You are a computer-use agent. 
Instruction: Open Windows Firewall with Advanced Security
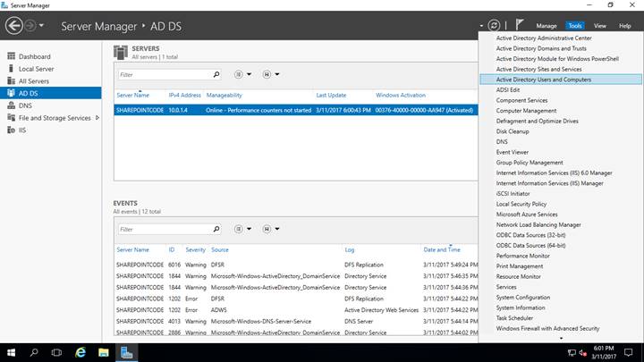pos(547,328)
